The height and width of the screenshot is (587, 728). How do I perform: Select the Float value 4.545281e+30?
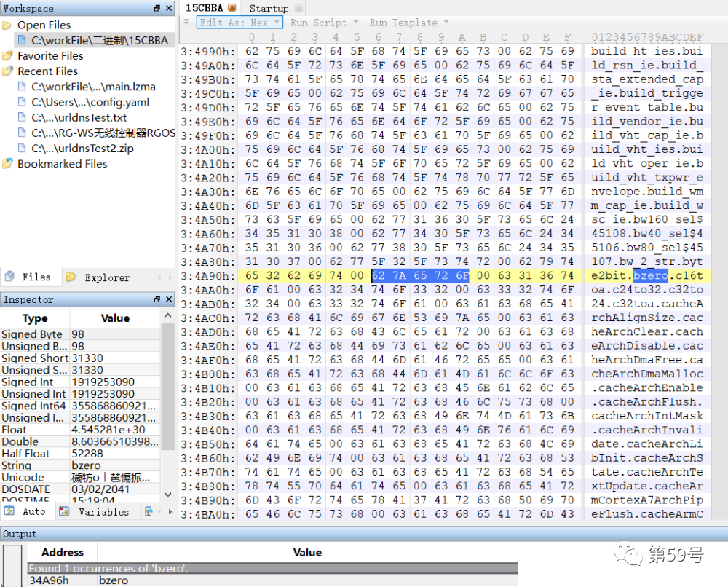[x=108, y=430]
